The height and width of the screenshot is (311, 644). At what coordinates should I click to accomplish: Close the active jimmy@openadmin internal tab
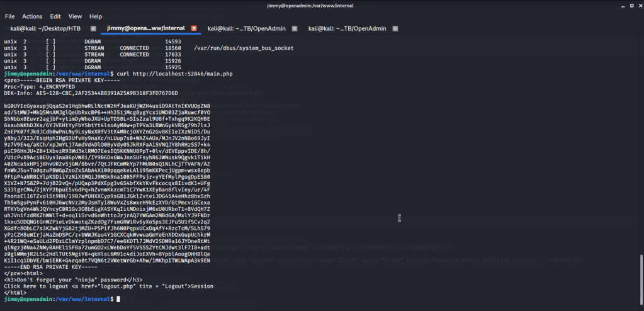click(x=194, y=28)
